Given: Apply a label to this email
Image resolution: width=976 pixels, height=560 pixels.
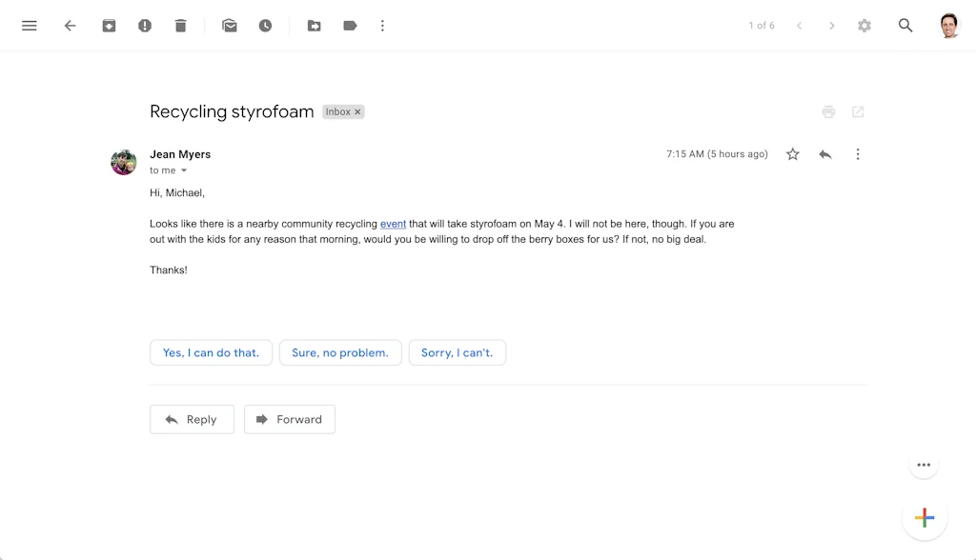Looking at the screenshot, I should click(x=350, y=26).
